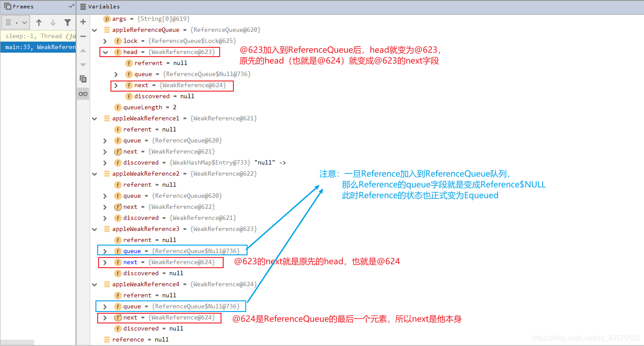The width and height of the screenshot is (644, 346).
Task: Expand the lock field node
Action: click(105, 41)
